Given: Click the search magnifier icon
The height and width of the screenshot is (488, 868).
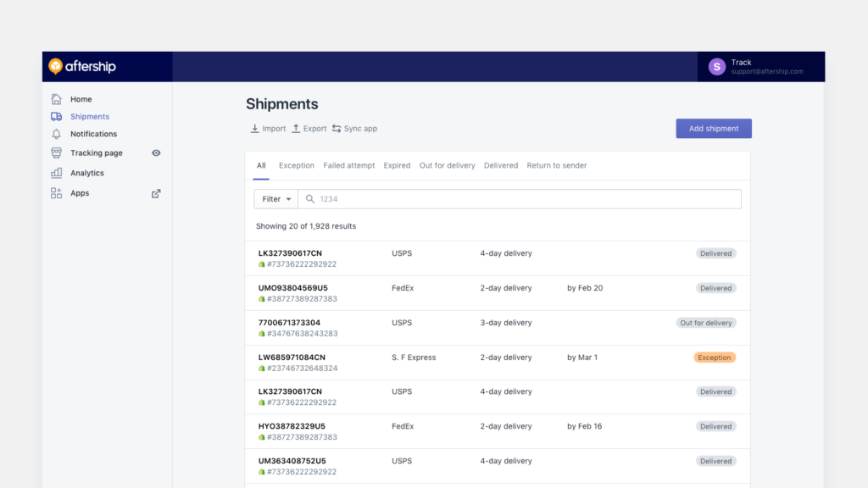Looking at the screenshot, I should 310,199.
